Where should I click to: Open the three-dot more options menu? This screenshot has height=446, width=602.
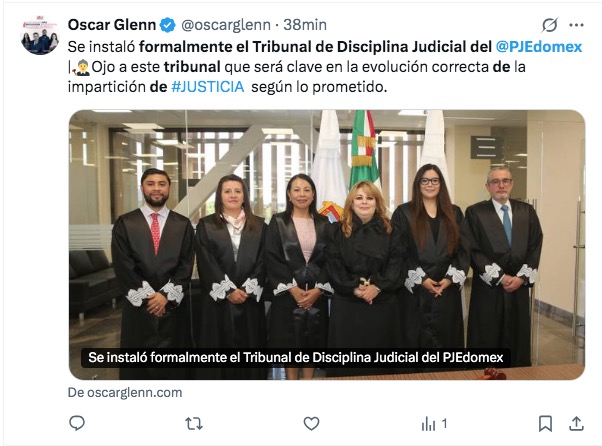[x=576, y=25]
